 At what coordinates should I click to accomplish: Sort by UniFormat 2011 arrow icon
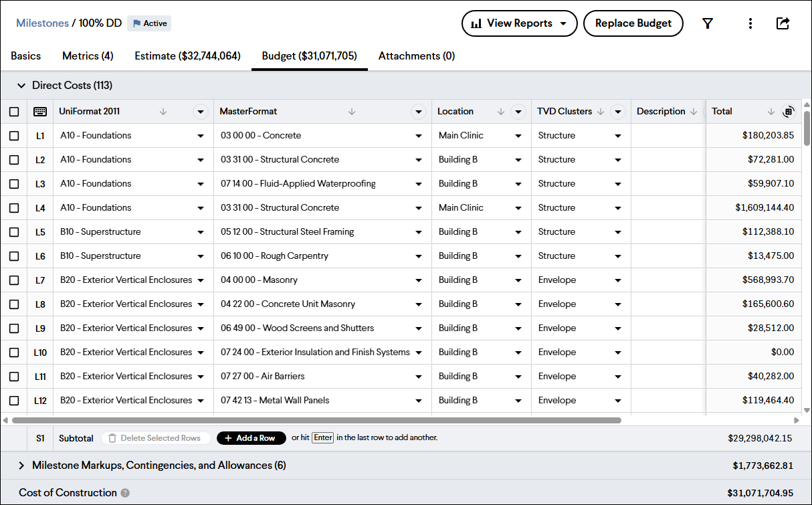(163, 112)
